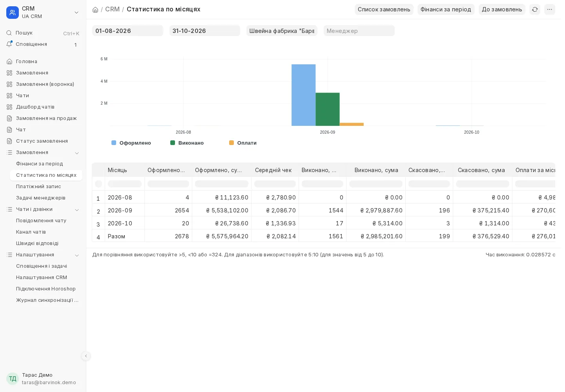This screenshot has height=392, width=565.
Task: Click the Замовлення на продаж document icon
Action: click(9, 118)
